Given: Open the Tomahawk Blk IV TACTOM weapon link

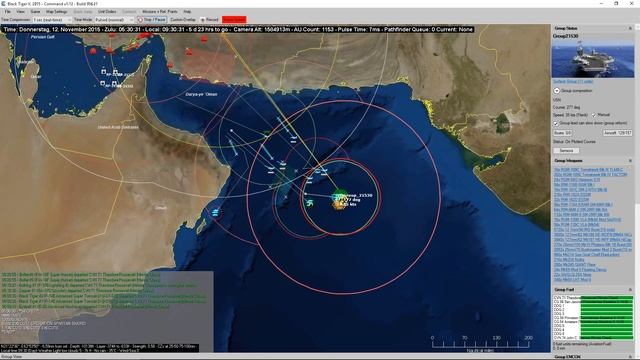Looking at the screenshot, I should coord(590,174).
